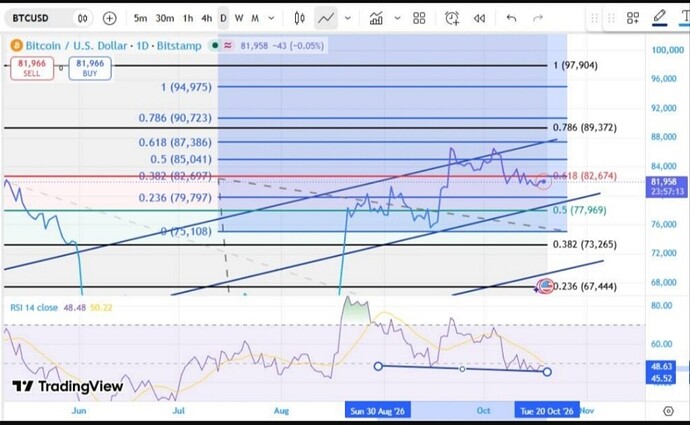
Task: Expand the timeframe dropdown after M
Action: 272,18
